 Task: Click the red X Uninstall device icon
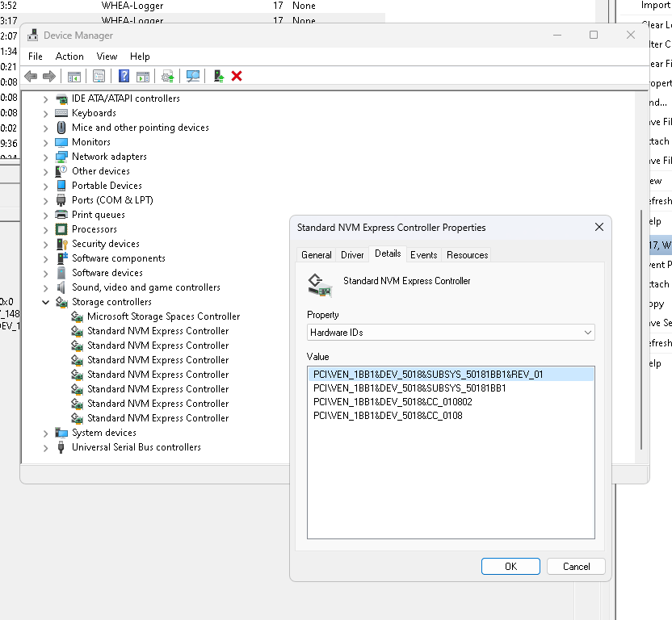(237, 76)
